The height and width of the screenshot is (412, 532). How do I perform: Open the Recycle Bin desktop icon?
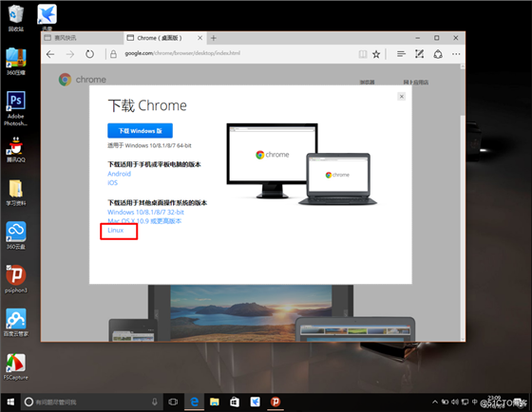pos(15,18)
